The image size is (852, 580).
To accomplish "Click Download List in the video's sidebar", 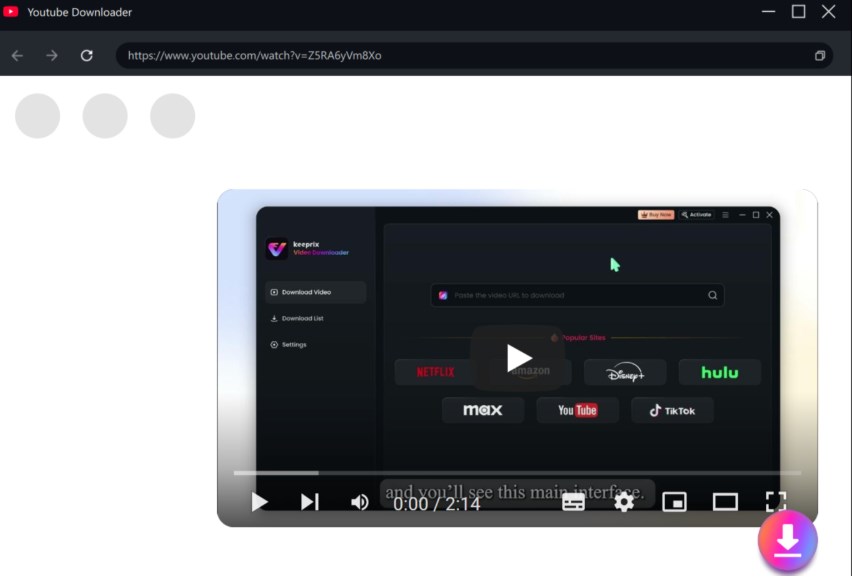I will [297, 319].
